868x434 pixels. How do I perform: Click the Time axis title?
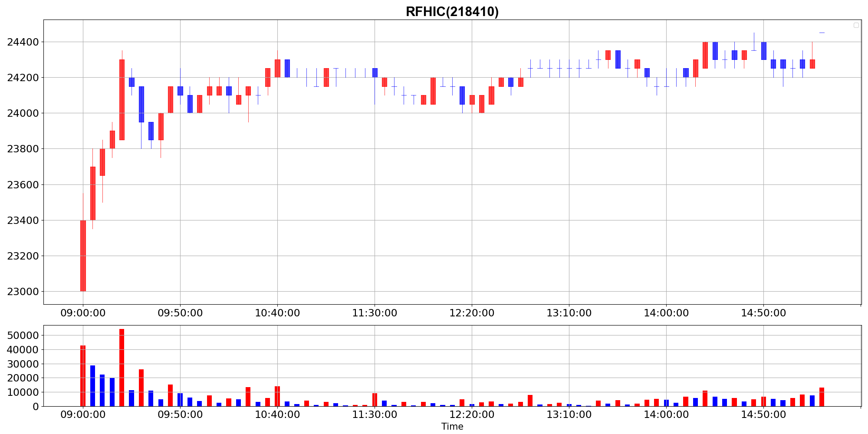pyautogui.click(x=452, y=427)
